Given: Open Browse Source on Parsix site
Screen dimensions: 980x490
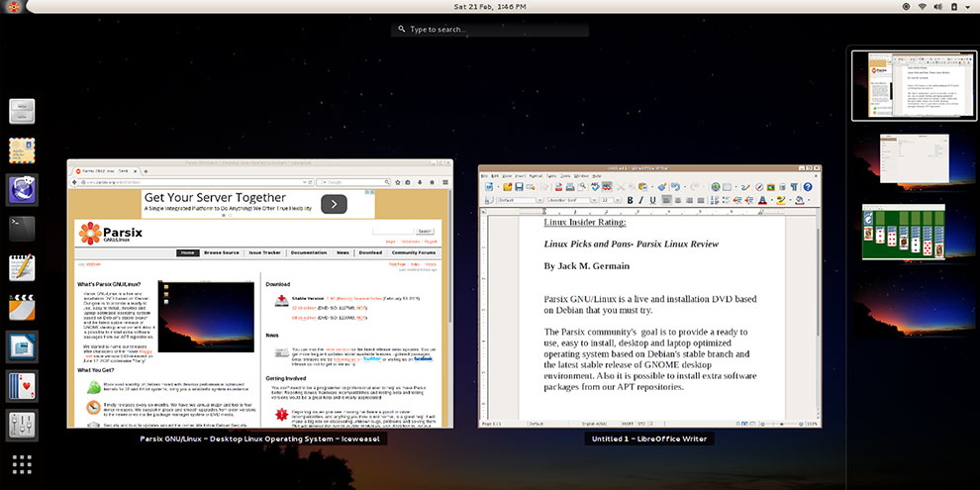Looking at the screenshot, I should [x=222, y=252].
